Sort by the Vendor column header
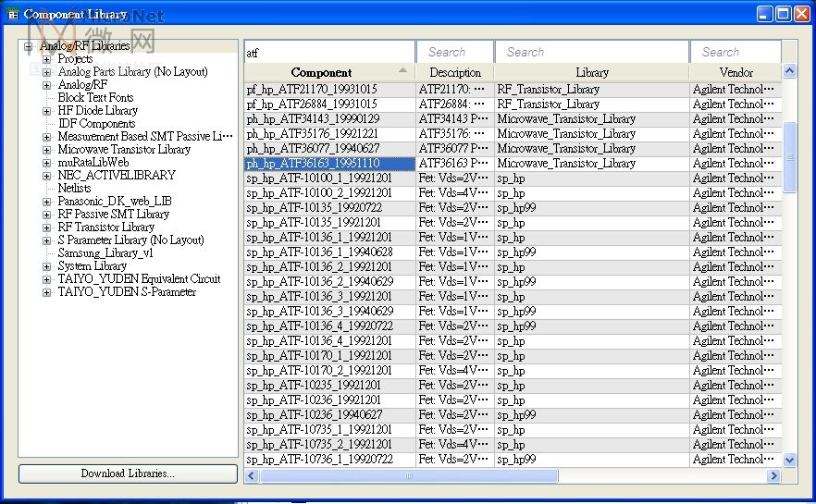 736,73
